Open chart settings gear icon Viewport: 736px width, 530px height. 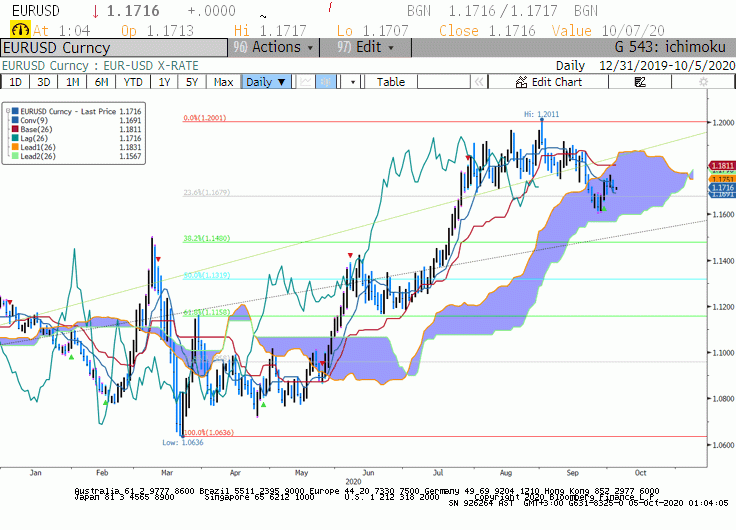[703, 82]
